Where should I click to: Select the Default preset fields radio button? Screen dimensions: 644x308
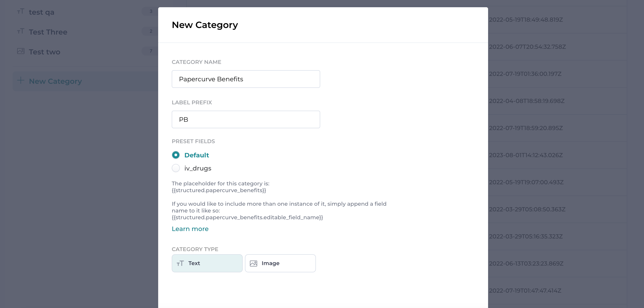[176, 155]
